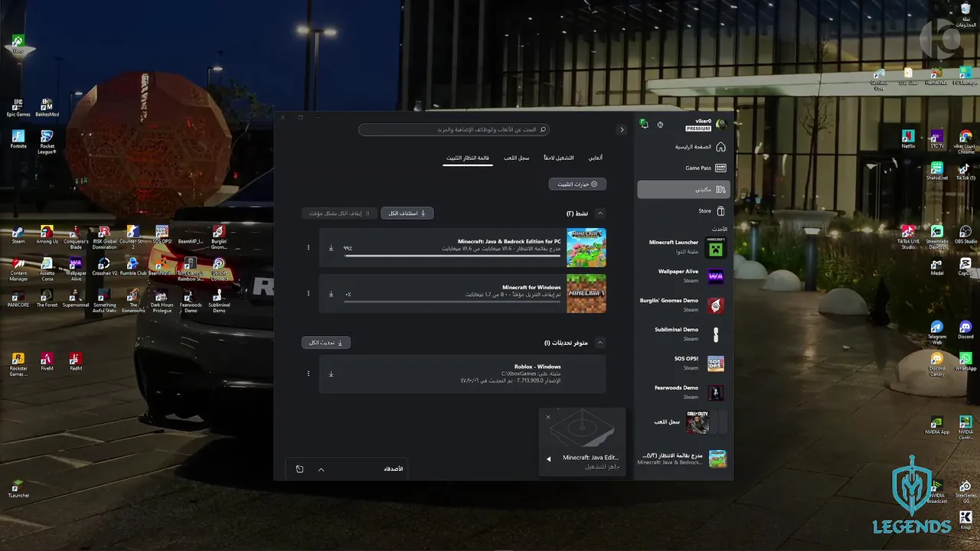Image resolution: width=980 pixels, height=551 pixels.
Task: Open Minecraft Launcher from the recent list
Action: tap(683, 246)
